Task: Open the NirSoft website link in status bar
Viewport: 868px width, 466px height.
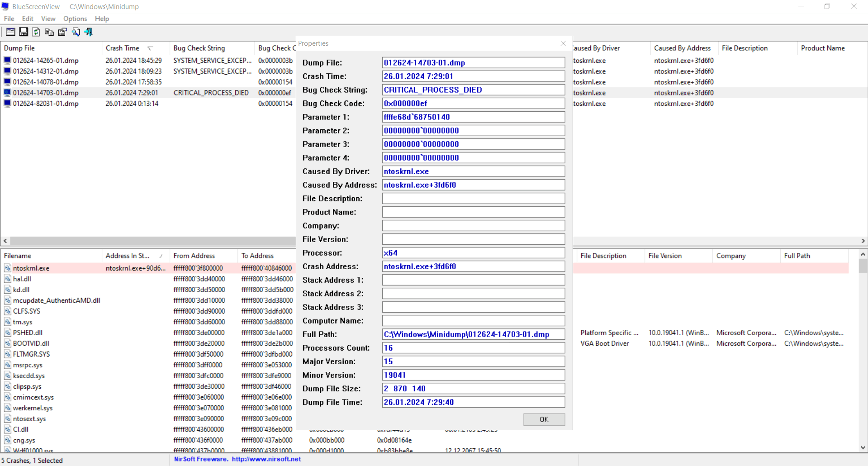Action: click(x=266, y=459)
